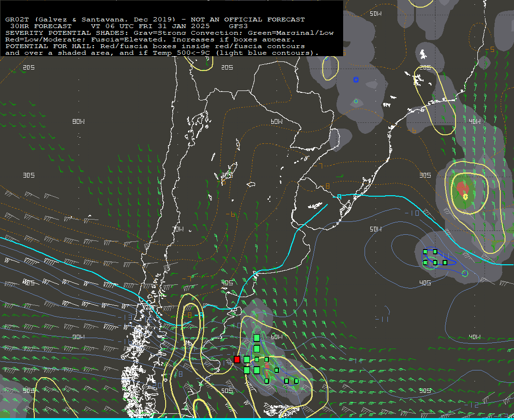The width and height of the screenshot is (514, 420).
Task: Click the northern '80W' longitude label
Action: tap(79, 121)
